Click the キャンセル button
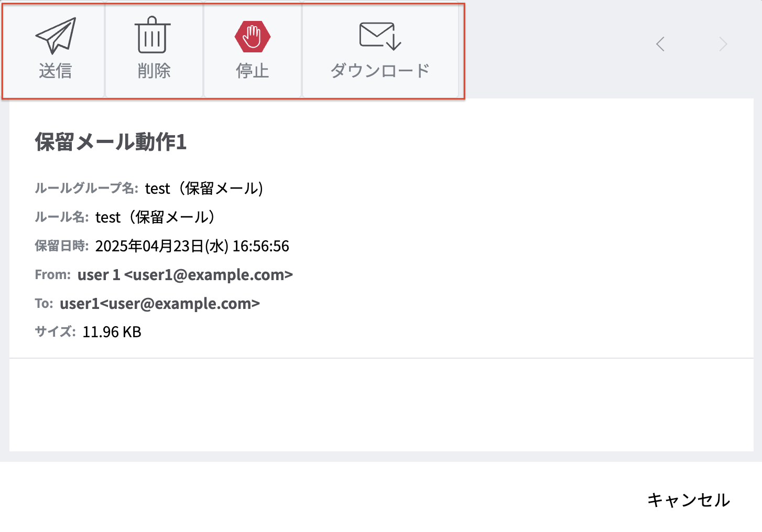The image size is (762, 532). click(x=689, y=500)
